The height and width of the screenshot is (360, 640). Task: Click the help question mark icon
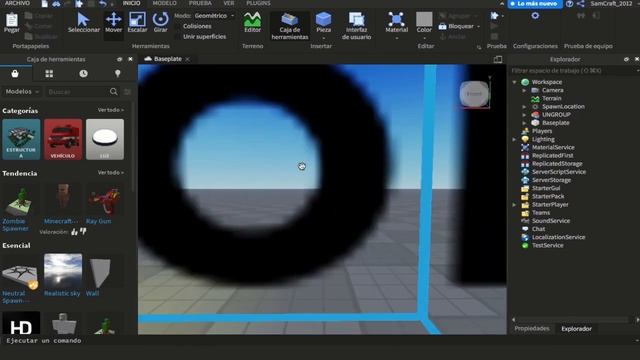coord(569,4)
